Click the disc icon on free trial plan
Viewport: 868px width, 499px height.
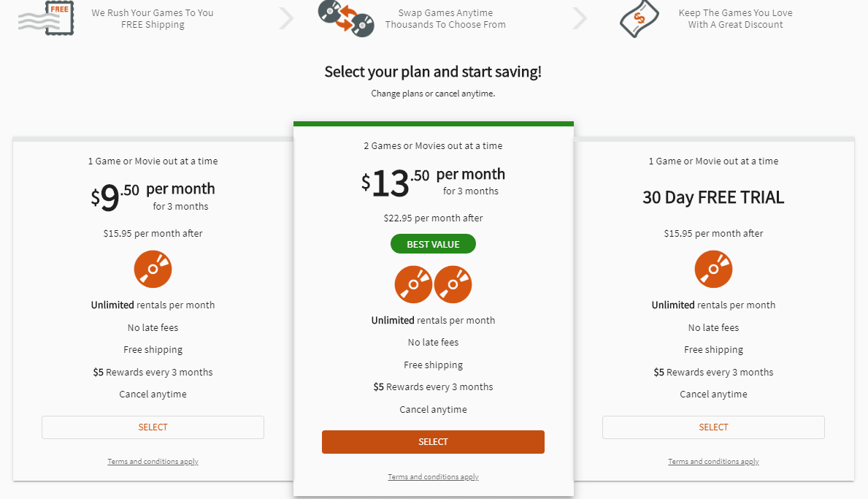[x=713, y=269]
